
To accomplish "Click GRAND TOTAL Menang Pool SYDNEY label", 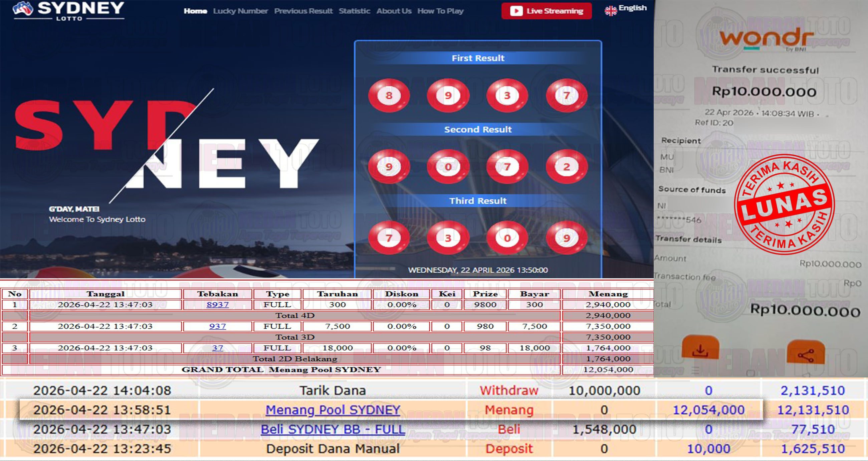I will tap(281, 369).
